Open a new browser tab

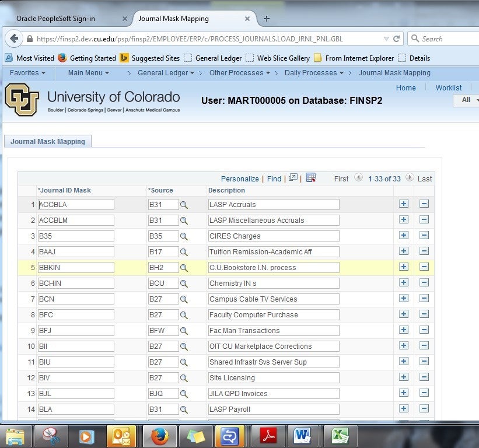(x=267, y=19)
